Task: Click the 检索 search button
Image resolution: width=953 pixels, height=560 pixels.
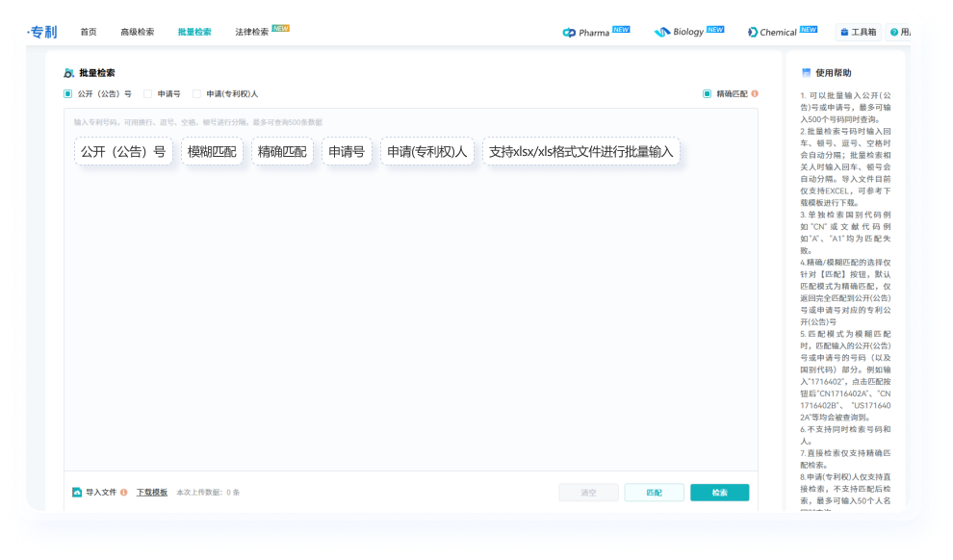Action: tap(720, 493)
